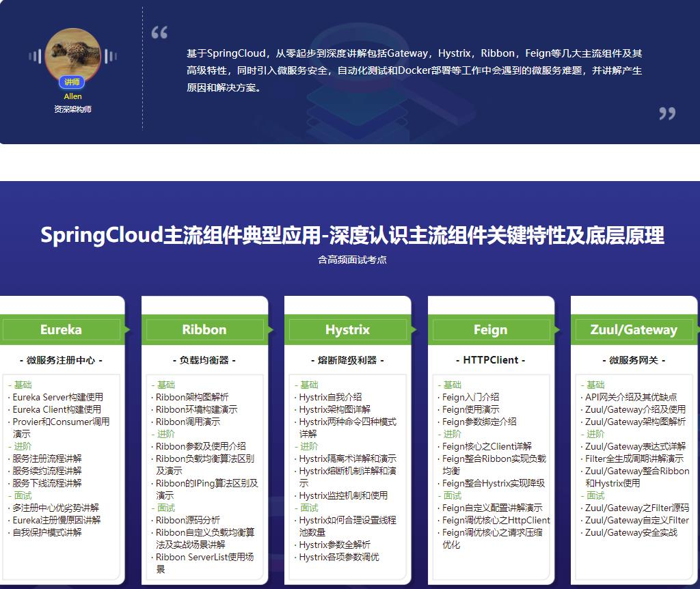700x589 pixels.
Task: Click Zuul/Gateway安全实战 list item
Action: (631, 532)
